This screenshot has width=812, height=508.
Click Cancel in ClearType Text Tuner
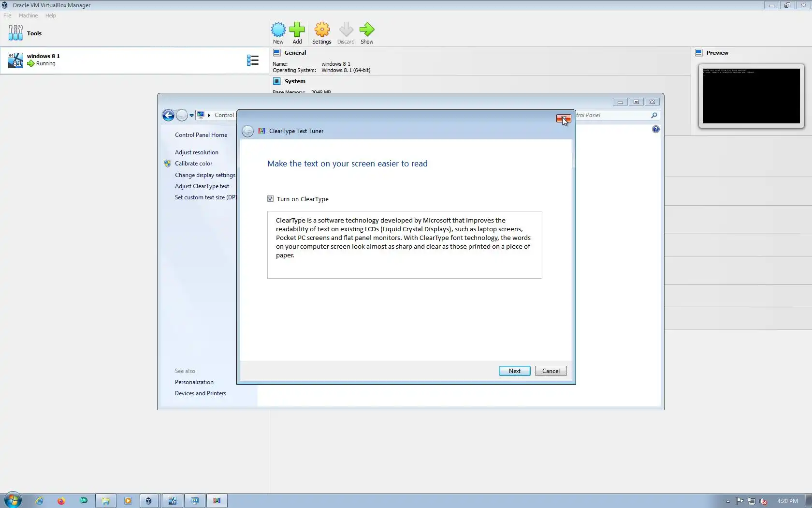click(551, 371)
